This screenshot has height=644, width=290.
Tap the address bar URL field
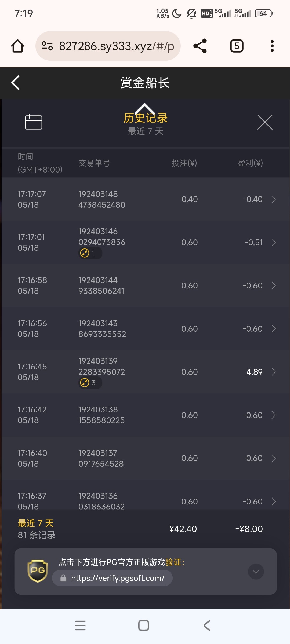116,46
